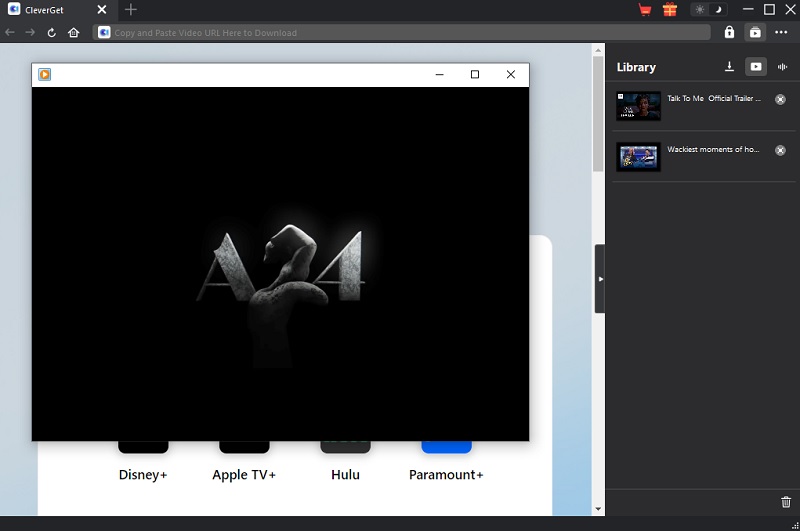Open the shopping cart icon
Screen dimensions: 800x531
click(x=645, y=10)
